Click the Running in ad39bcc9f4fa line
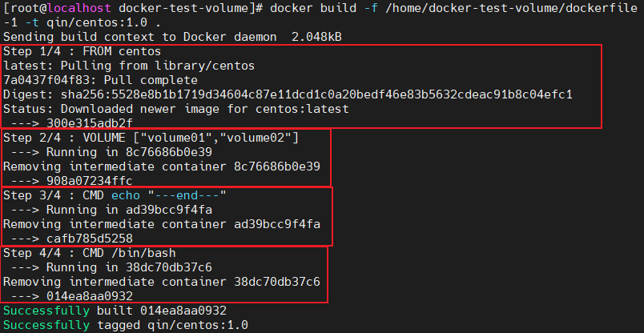644x333 pixels. 119,210
